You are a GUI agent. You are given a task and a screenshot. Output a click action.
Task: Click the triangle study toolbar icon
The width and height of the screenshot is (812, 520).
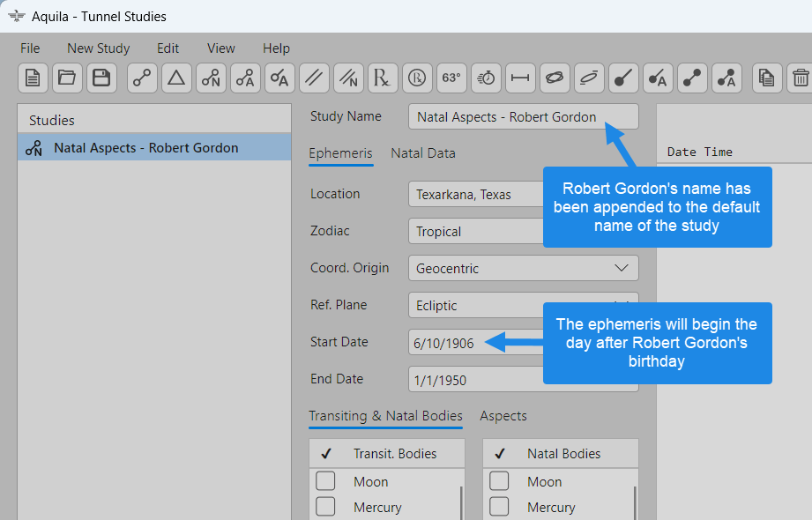pos(176,78)
